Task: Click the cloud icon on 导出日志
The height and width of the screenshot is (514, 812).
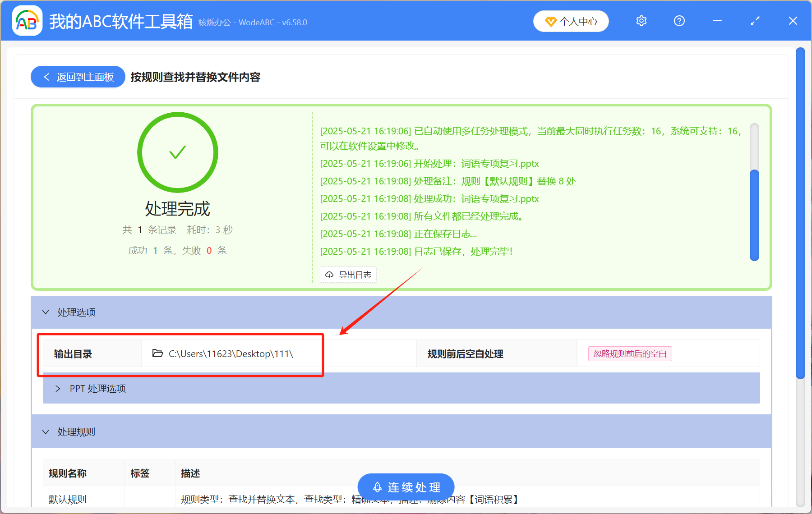Action: pos(329,275)
